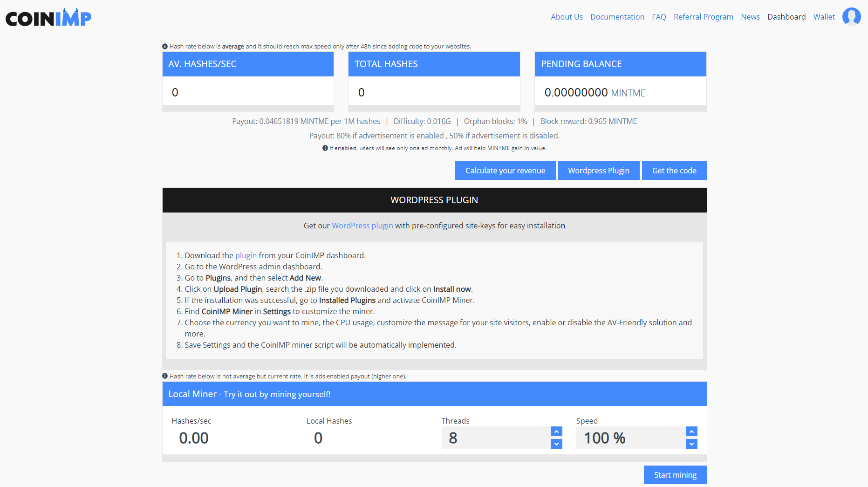Open Calculate your revenue
This screenshot has width=868, height=487.
pos(505,170)
